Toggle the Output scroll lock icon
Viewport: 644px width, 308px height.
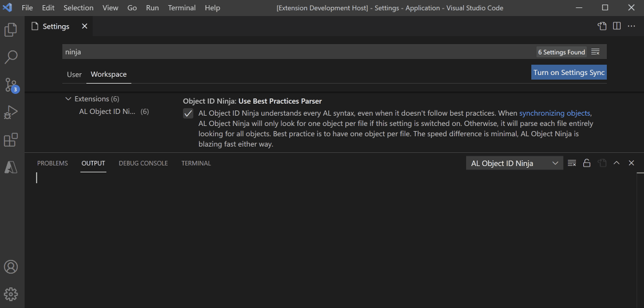point(586,163)
